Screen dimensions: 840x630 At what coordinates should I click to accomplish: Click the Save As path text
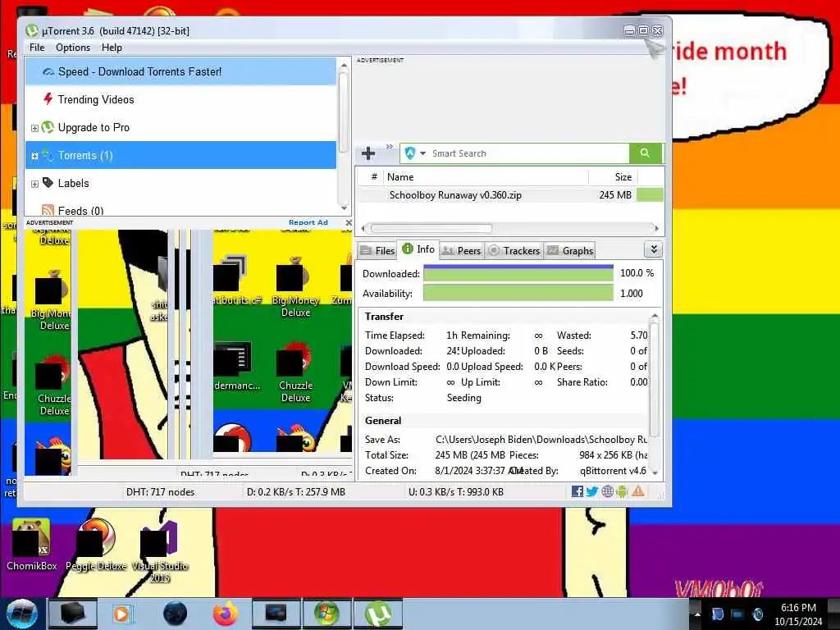(x=541, y=440)
